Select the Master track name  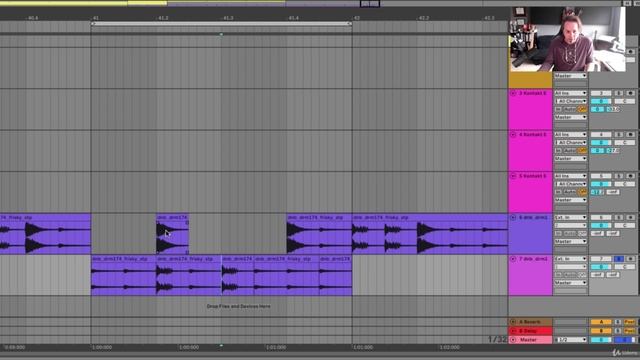528,340
